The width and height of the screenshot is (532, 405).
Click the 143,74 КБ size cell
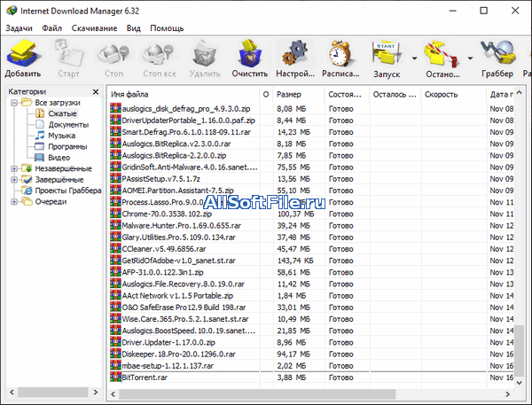[x=295, y=261]
